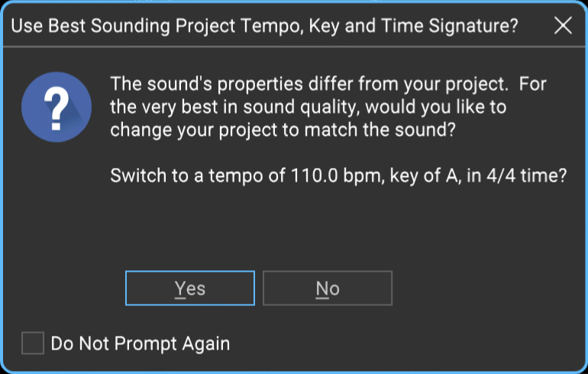Screen dimensions: 588x374
Task: Click the No button
Action: point(328,288)
